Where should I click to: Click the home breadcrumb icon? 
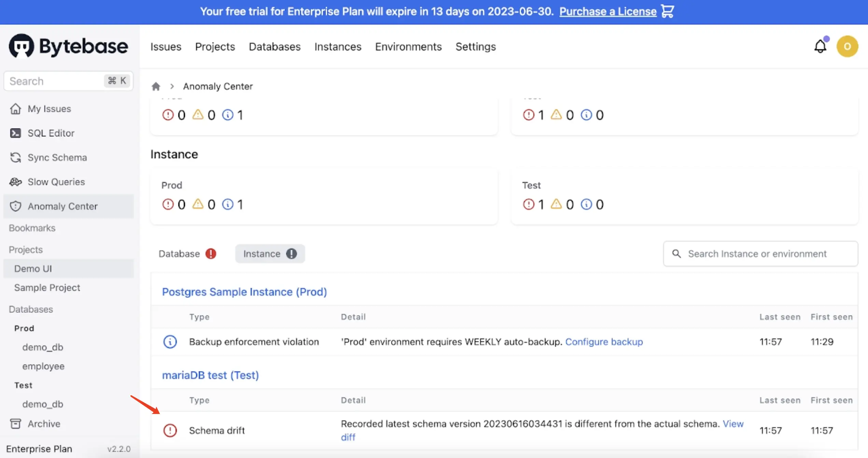point(156,86)
